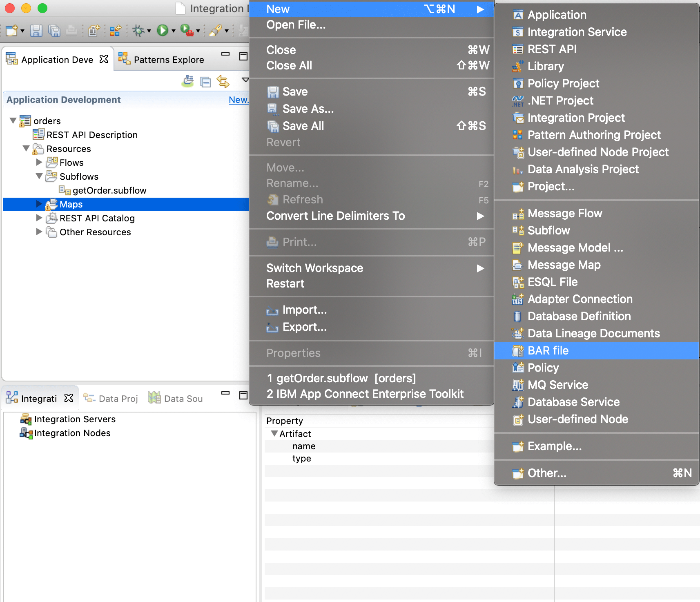The width and height of the screenshot is (700, 602).
Task: Expand the Flows folder
Action: (39, 162)
